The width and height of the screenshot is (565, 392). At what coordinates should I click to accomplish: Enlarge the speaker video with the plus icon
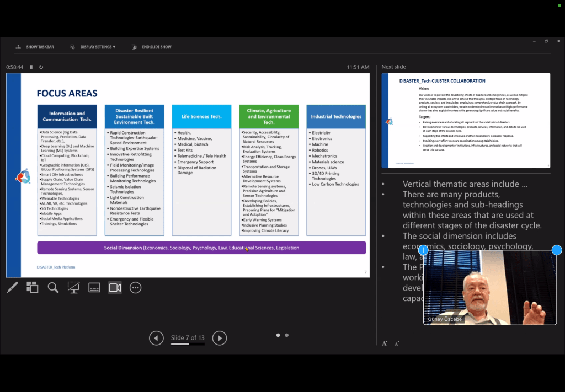tap(424, 250)
